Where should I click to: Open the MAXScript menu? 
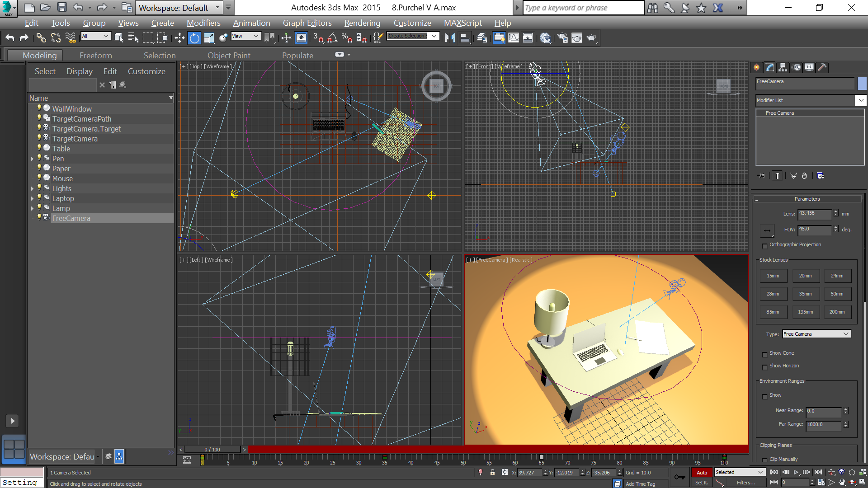pos(462,23)
